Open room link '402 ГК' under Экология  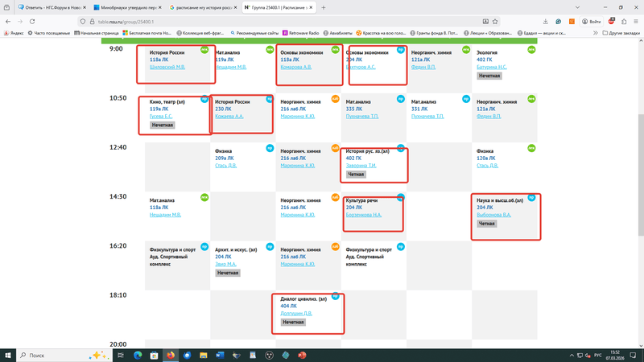(484, 60)
